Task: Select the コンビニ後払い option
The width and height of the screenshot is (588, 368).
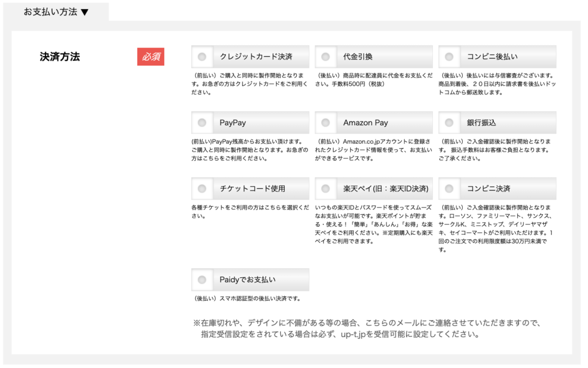Action: 449,57
